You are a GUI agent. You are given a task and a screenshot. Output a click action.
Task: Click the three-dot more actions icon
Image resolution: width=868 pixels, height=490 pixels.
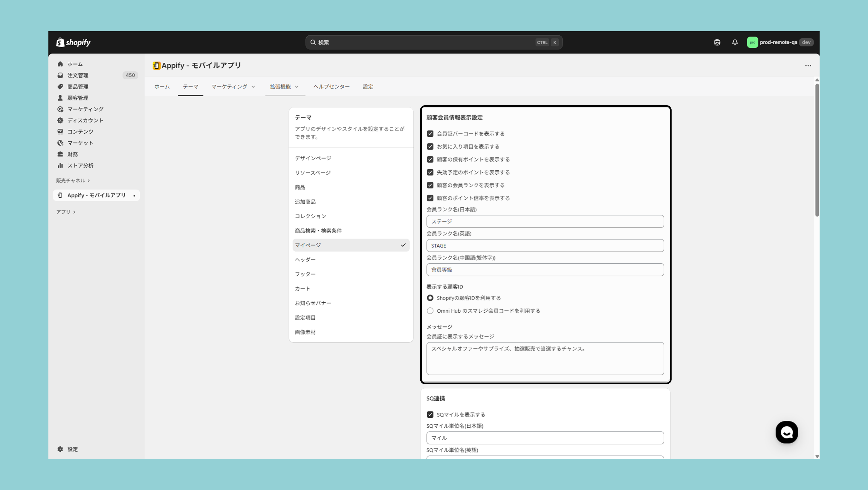808,66
